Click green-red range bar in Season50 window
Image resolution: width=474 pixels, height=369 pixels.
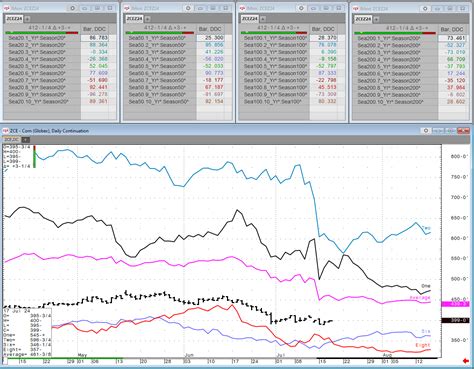click(x=159, y=33)
